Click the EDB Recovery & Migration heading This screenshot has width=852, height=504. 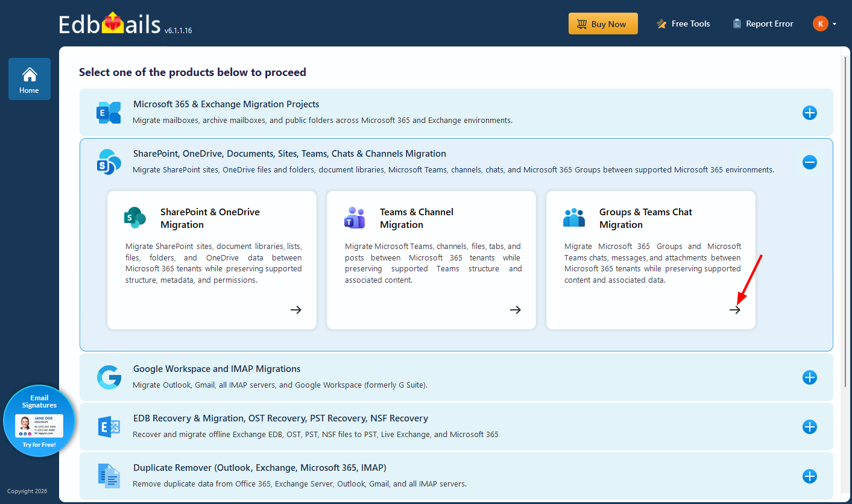281,418
